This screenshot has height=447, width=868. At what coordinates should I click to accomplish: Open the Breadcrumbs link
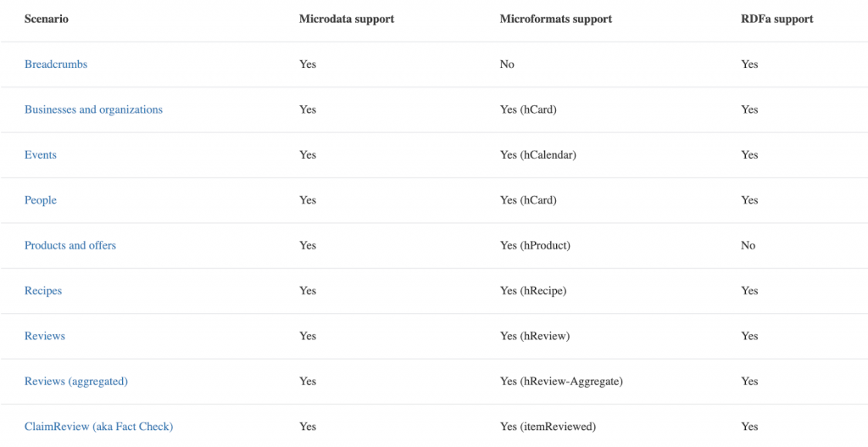tap(56, 64)
